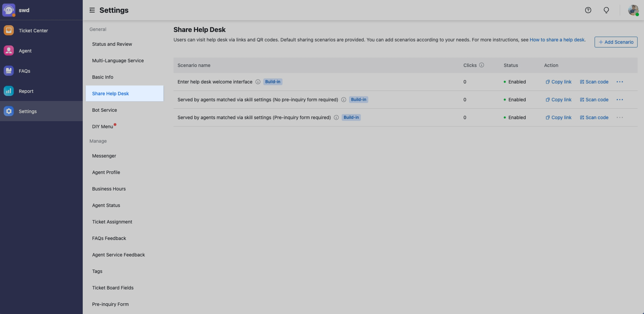Open the How to share a help desk link

pyautogui.click(x=557, y=40)
